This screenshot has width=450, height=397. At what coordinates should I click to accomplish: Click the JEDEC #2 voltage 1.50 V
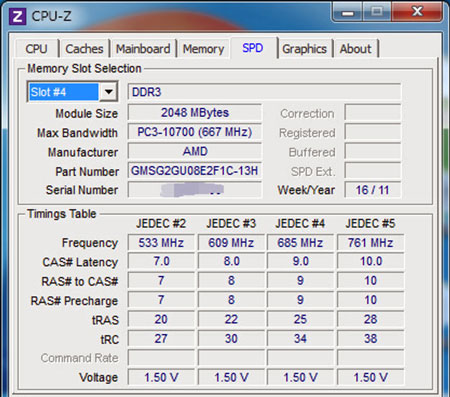pyautogui.click(x=161, y=377)
